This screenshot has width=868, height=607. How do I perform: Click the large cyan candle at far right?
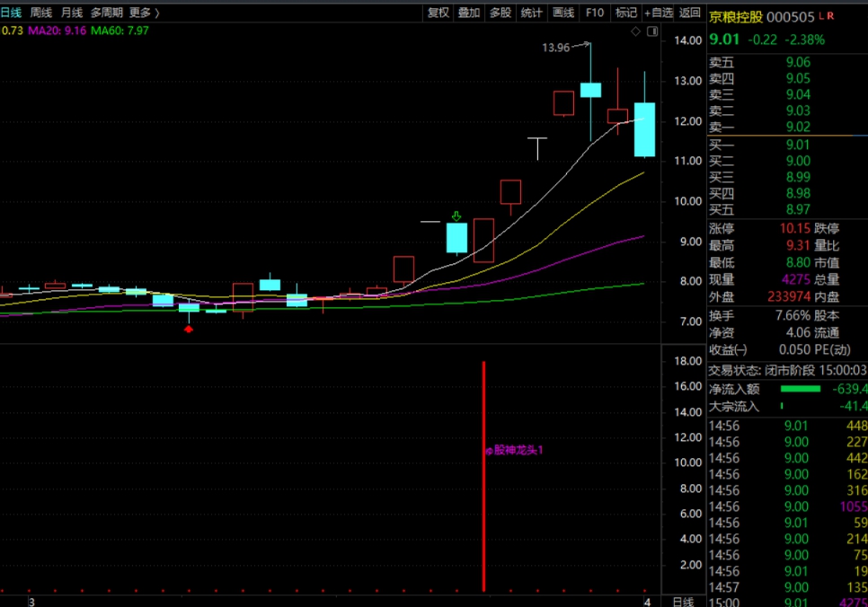click(644, 129)
